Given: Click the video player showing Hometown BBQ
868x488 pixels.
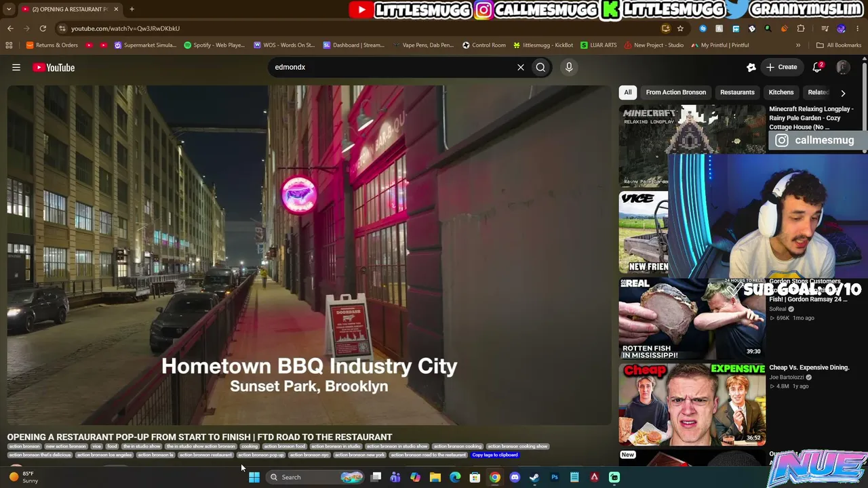Looking at the screenshot, I should (309, 255).
